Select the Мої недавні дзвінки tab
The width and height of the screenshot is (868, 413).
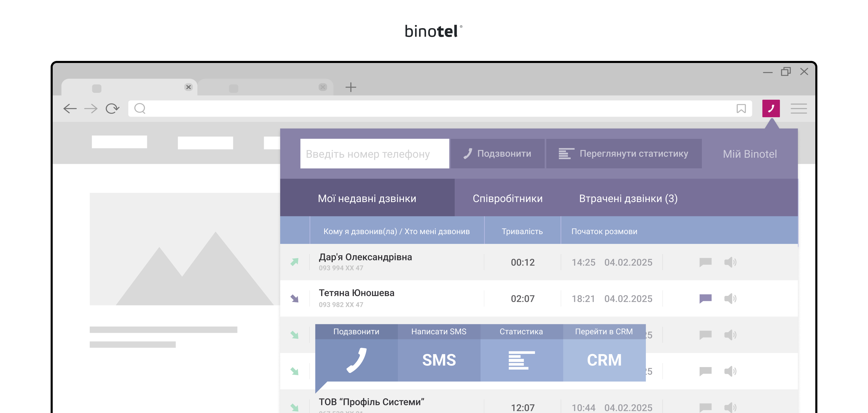(x=367, y=198)
